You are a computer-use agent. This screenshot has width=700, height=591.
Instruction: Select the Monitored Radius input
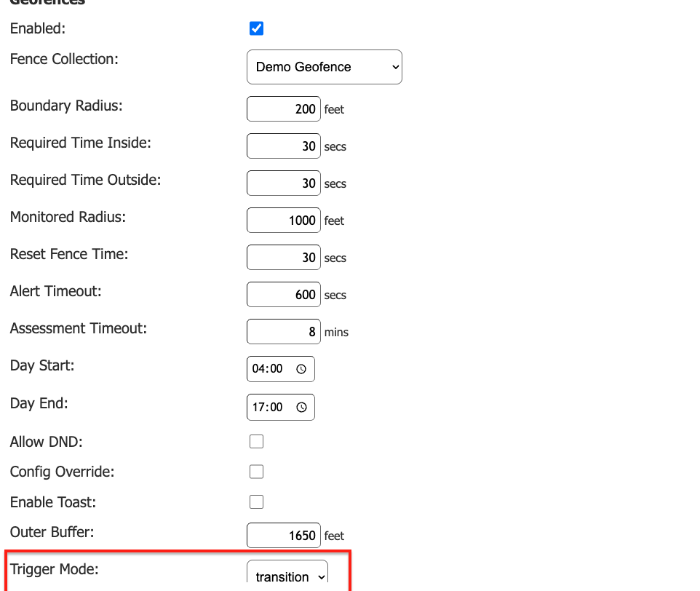coord(284,220)
